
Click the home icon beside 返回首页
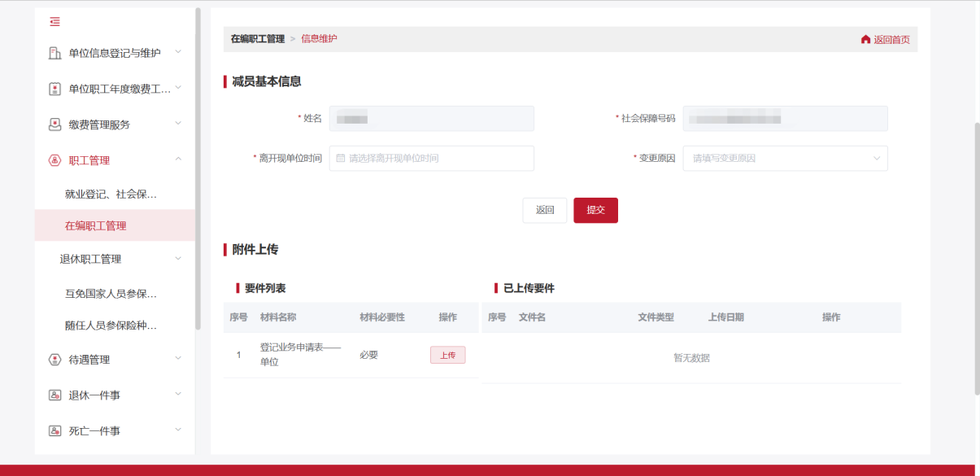pyautogui.click(x=865, y=38)
